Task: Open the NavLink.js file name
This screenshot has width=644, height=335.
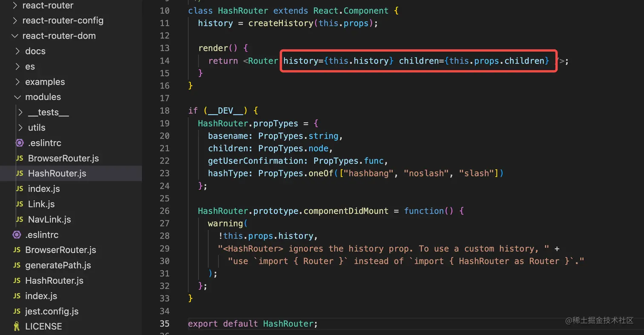Action: click(49, 219)
